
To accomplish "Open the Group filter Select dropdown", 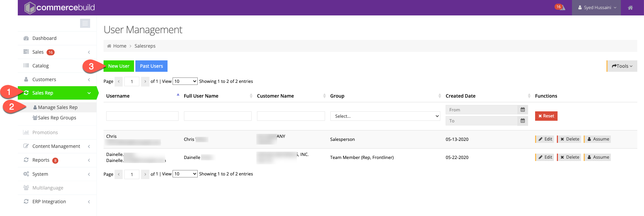I will click(x=385, y=116).
